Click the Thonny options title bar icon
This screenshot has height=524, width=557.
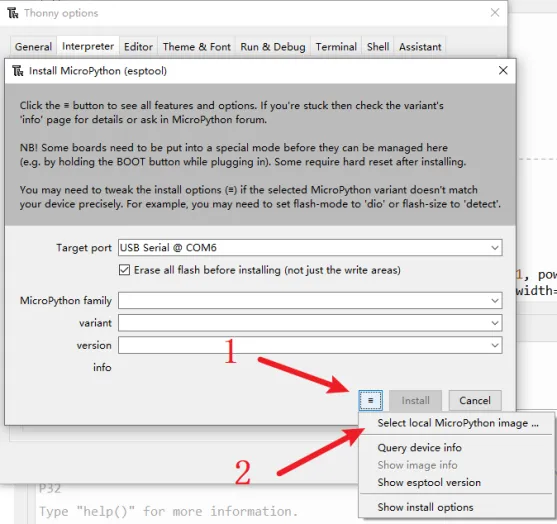[13, 13]
